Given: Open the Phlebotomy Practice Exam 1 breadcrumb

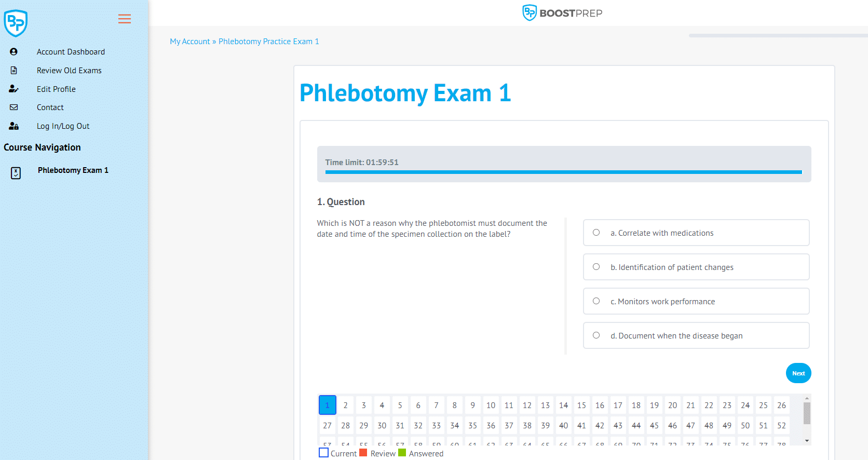Looking at the screenshot, I should point(269,41).
